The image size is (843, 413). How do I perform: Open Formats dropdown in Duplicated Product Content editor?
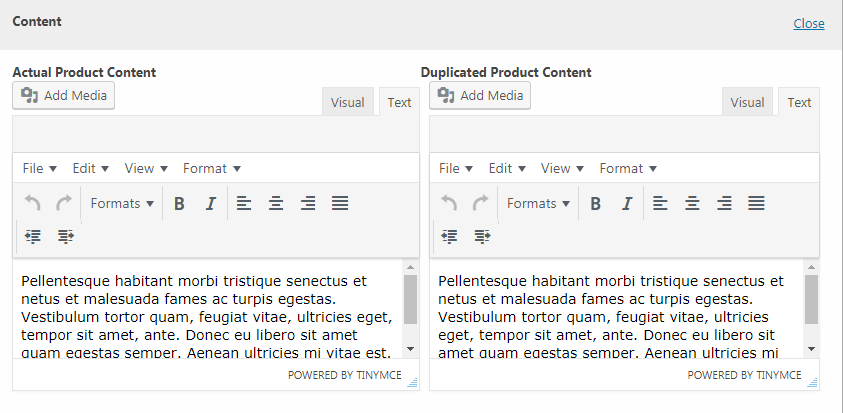point(538,203)
